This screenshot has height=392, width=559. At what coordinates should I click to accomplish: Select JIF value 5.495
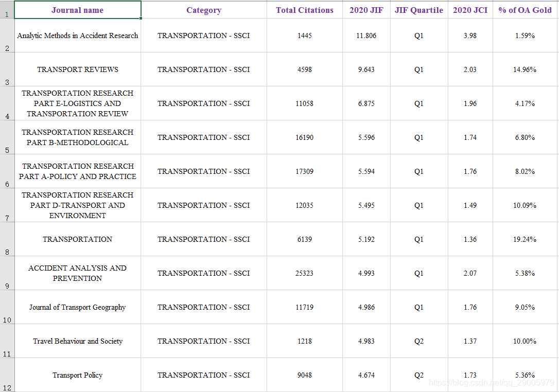(366, 205)
